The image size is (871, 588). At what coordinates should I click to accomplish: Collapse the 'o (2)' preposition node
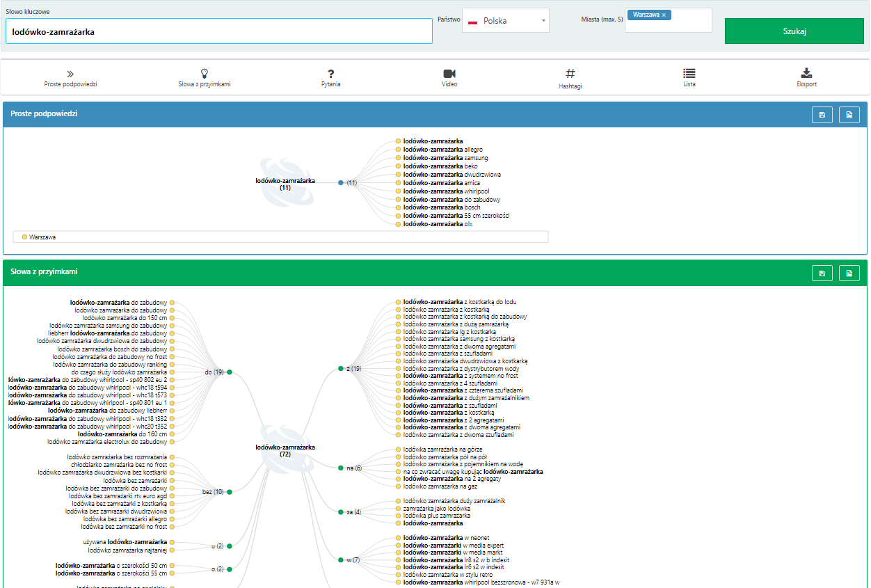tap(229, 569)
